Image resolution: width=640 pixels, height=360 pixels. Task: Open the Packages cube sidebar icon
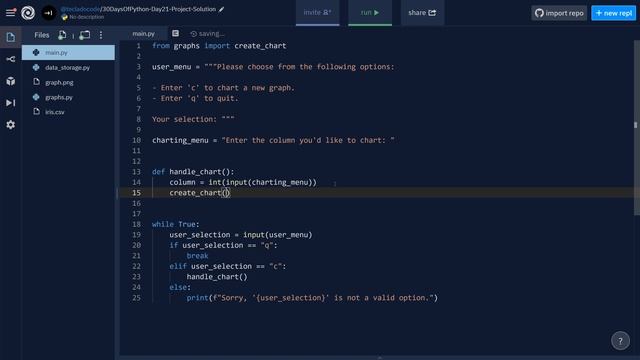pos(11,81)
